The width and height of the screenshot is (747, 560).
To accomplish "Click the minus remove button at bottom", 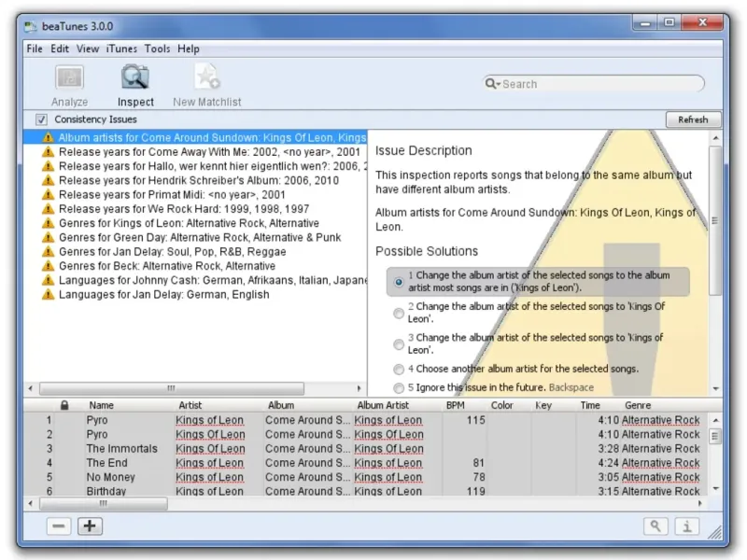I will pos(59,526).
